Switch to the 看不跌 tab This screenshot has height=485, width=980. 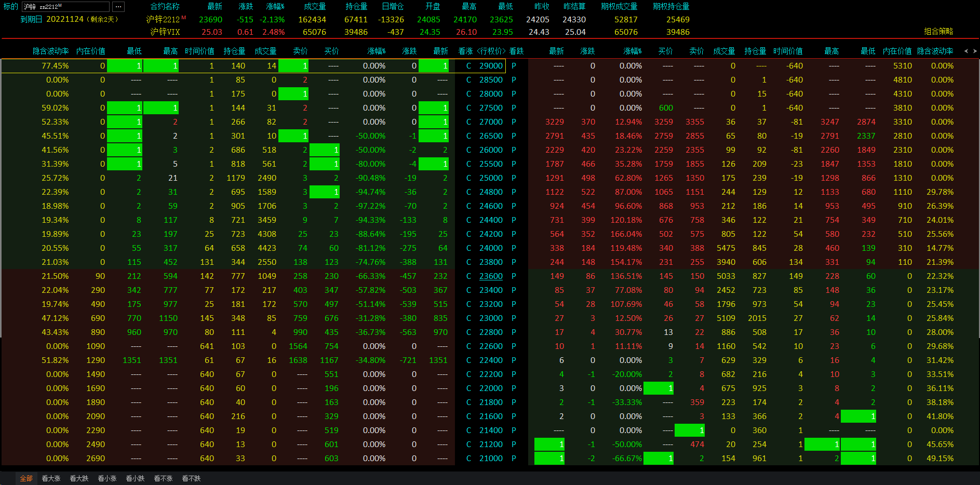tap(191, 478)
